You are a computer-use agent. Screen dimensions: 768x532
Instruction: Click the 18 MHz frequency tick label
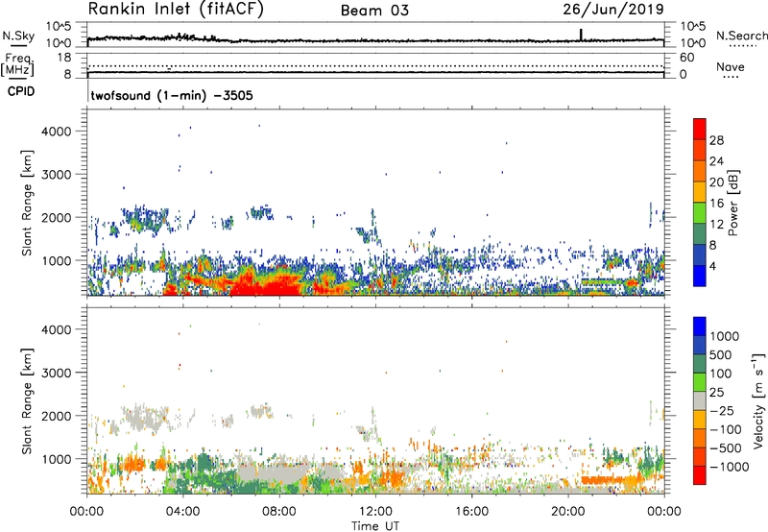[64, 58]
